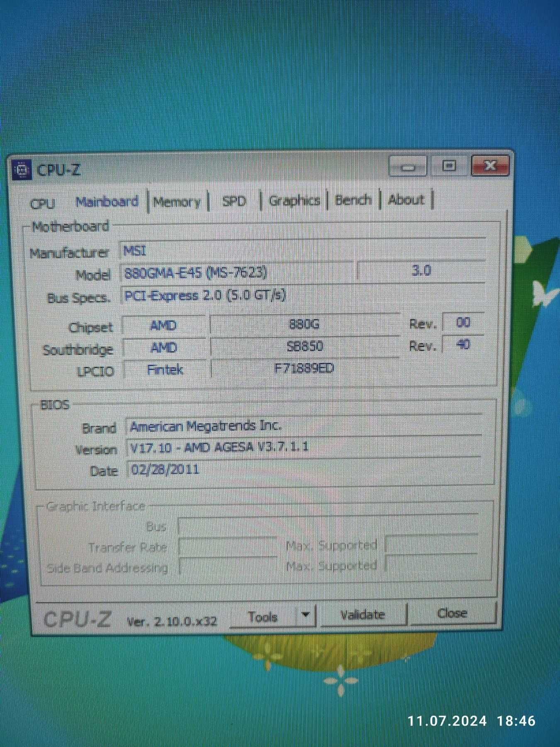Click the CPU-Z title bar app icon
The height and width of the screenshot is (747, 560).
tap(22, 170)
